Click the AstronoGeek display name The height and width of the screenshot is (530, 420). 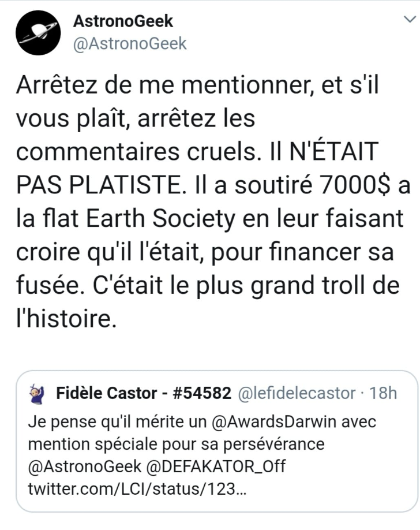123,22
